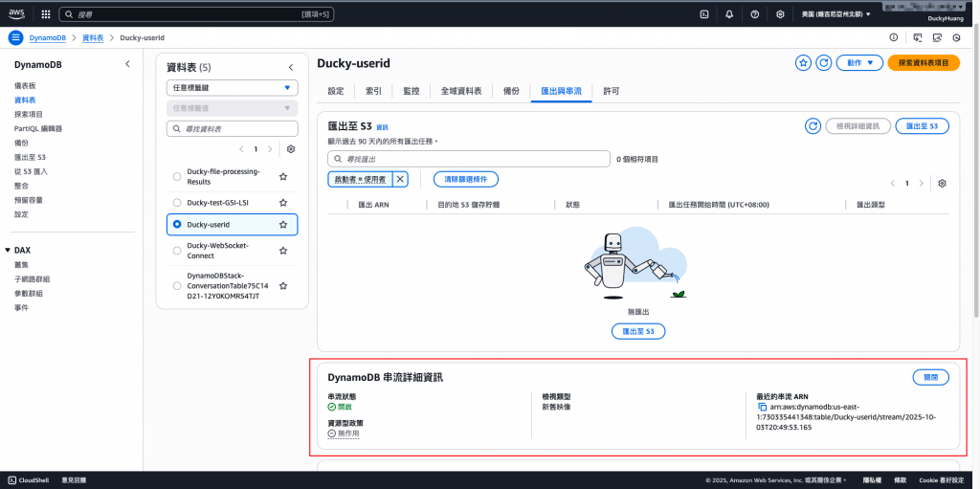The height and width of the screenshot is (489, 980).
Task: Open the 動作 actions dropdown
Action: pyautogui.click(x=860, y=63)
